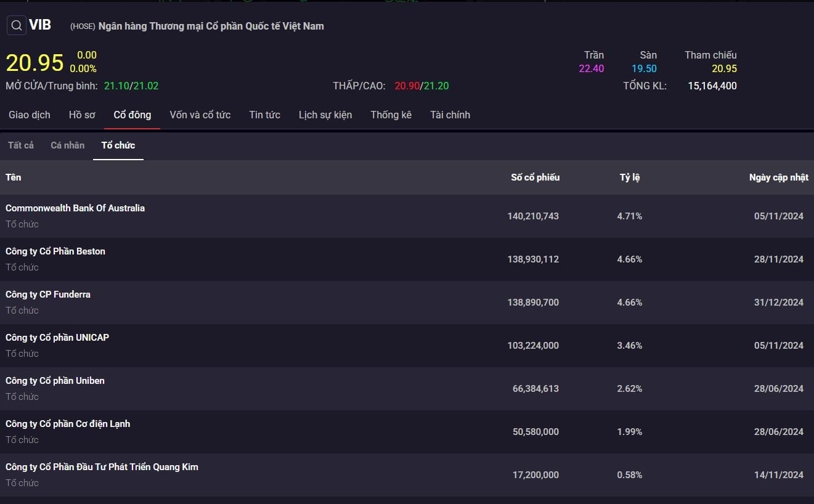Click share count 138,890,700
The height and width of the screenshot is (504, 814).
(533, 303)
